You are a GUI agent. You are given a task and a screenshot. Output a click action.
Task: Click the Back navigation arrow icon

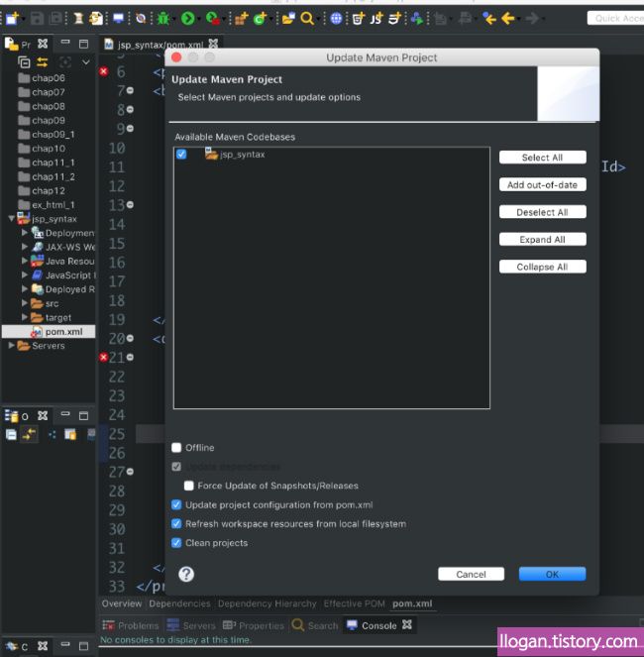508,19
